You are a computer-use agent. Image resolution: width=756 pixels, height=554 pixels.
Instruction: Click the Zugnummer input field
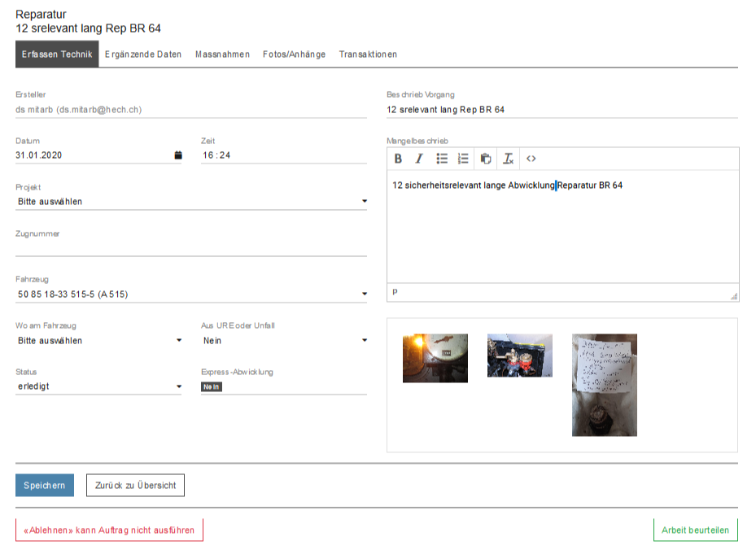click(x=191, y=248)
